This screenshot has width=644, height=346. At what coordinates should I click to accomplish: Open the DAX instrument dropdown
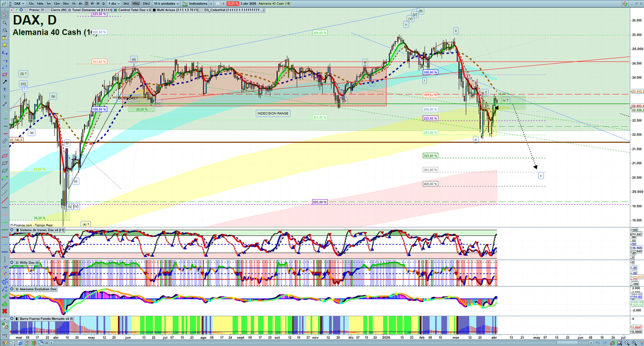[x=19, y=4]
